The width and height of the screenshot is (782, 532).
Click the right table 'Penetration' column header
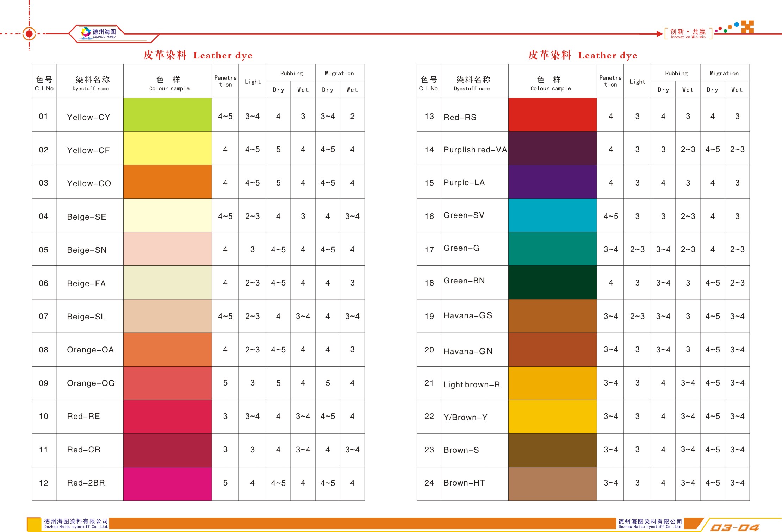pos(610,81)
